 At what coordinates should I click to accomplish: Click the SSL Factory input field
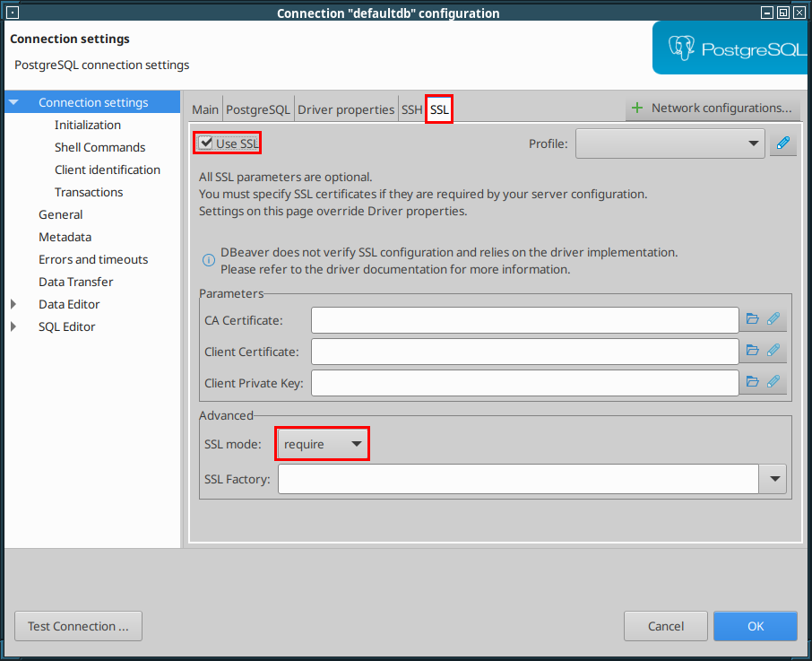point(518,479)
